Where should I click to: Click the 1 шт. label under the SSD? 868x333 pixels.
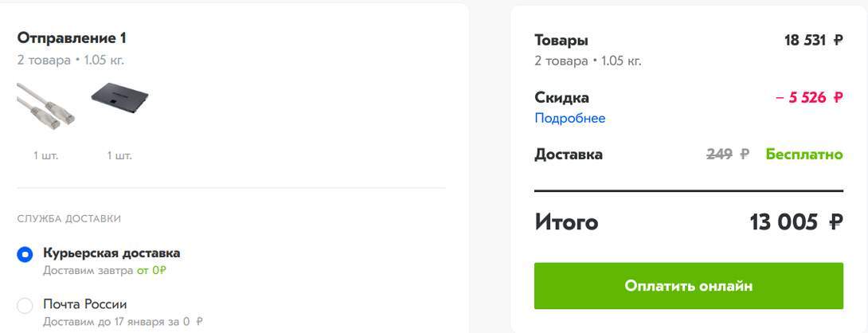pos(119,155)
